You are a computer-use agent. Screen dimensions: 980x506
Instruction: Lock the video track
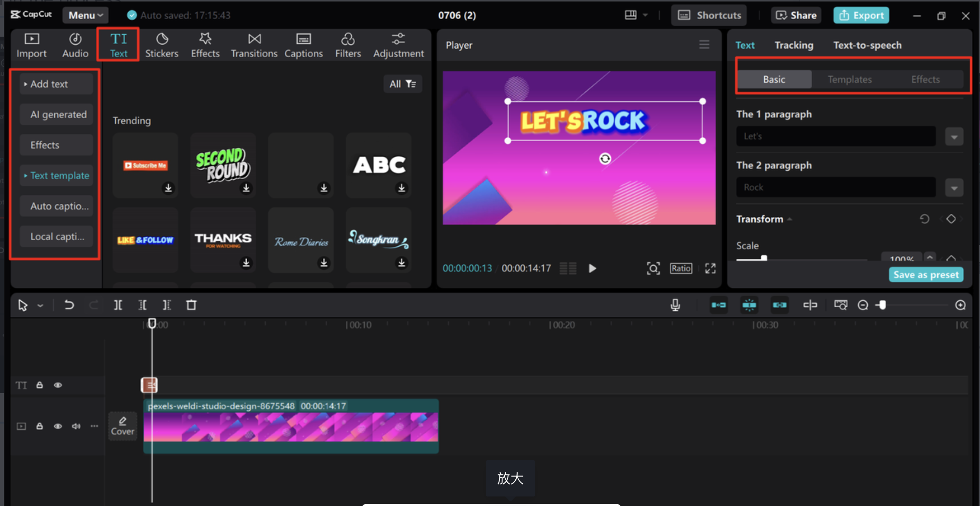click(x=40, y=426)
